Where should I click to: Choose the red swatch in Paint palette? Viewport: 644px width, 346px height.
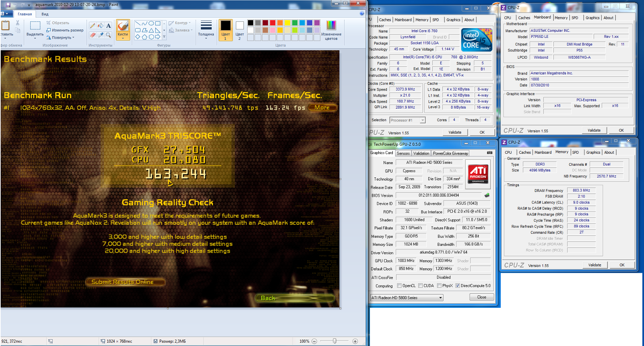click(272, 23)
